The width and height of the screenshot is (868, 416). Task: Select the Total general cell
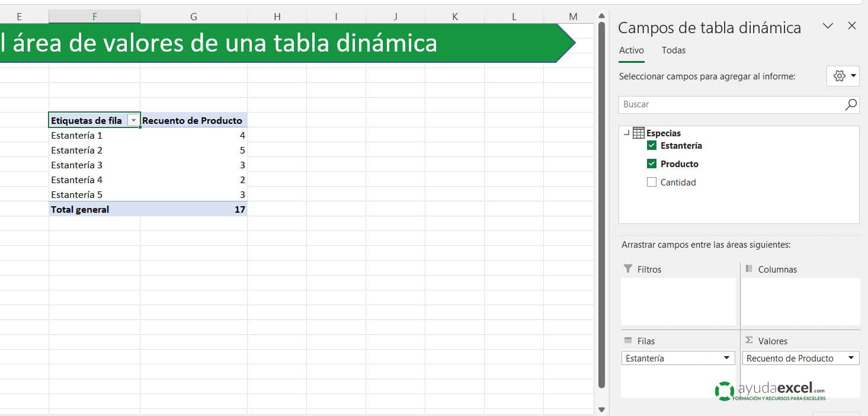click(79, 209)
